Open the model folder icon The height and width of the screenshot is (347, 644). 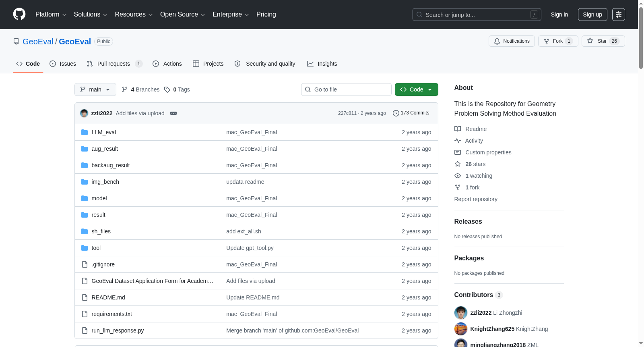[x=85, y=198]
